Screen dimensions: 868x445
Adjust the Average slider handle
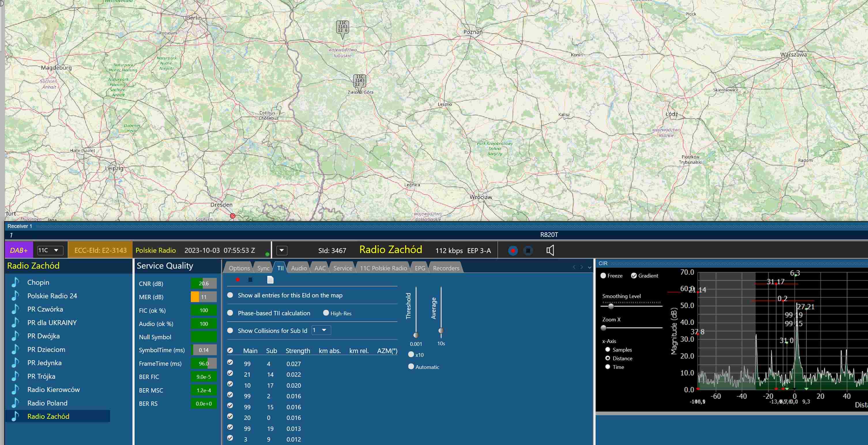(x=441, y=331)
